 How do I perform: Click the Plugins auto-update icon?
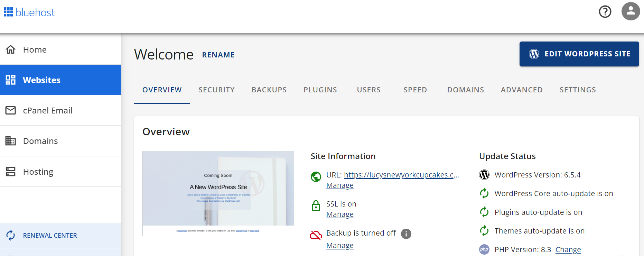coord(484,212)
